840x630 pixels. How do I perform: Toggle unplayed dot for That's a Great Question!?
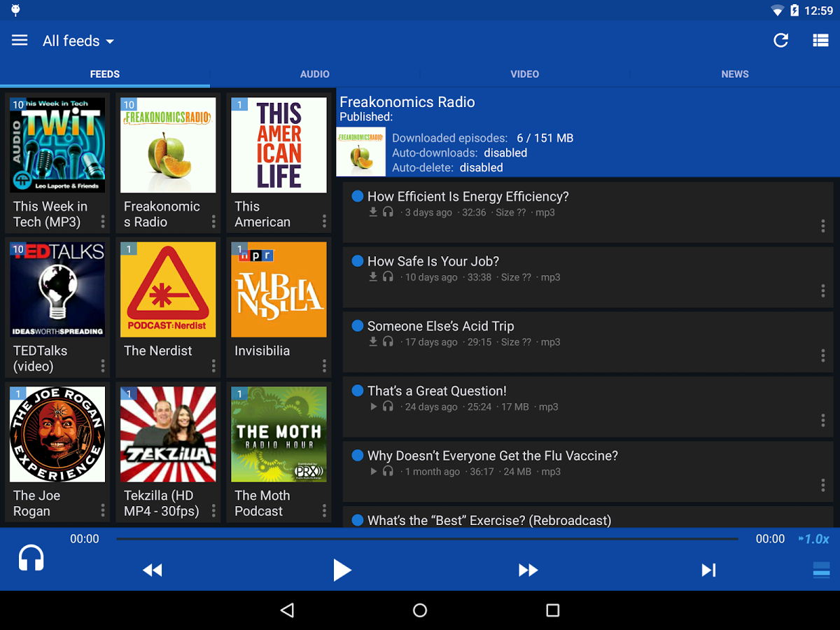(x=358, y=391)
